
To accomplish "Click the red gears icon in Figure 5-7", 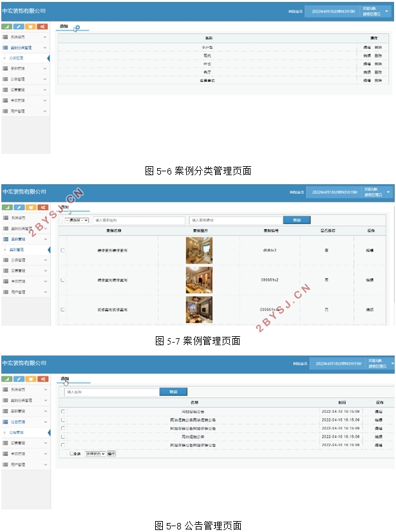I will 42,207.
